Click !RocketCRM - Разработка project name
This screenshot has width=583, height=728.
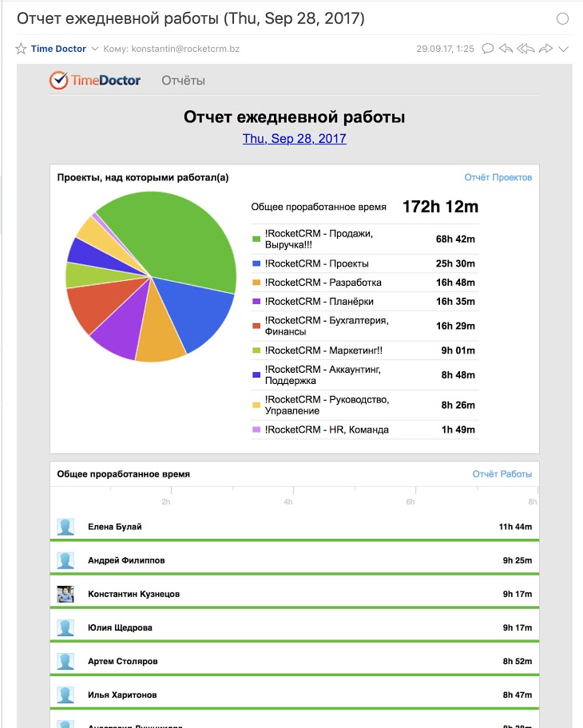(323, 283)
